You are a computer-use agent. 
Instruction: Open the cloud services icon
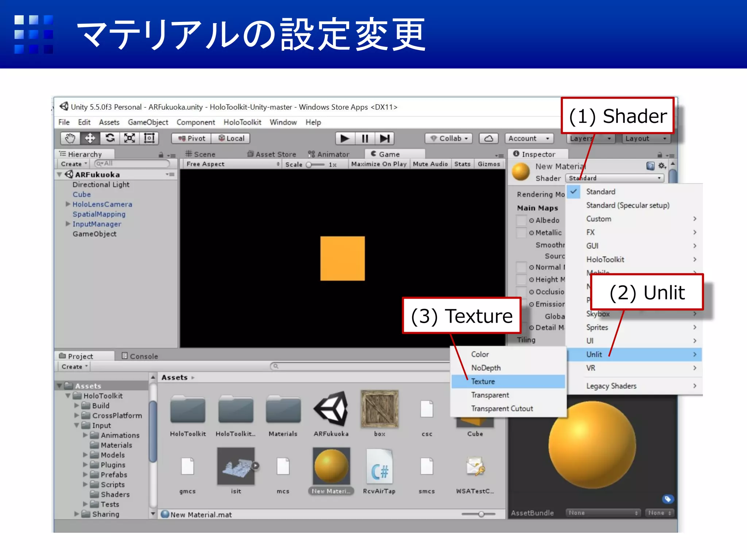[489, 139]
